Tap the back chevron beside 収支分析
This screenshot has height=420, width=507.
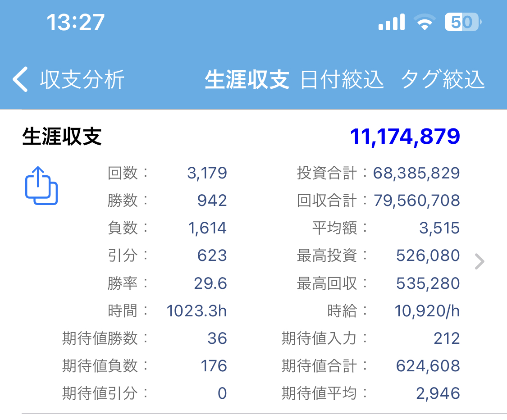tap(20, 79)
